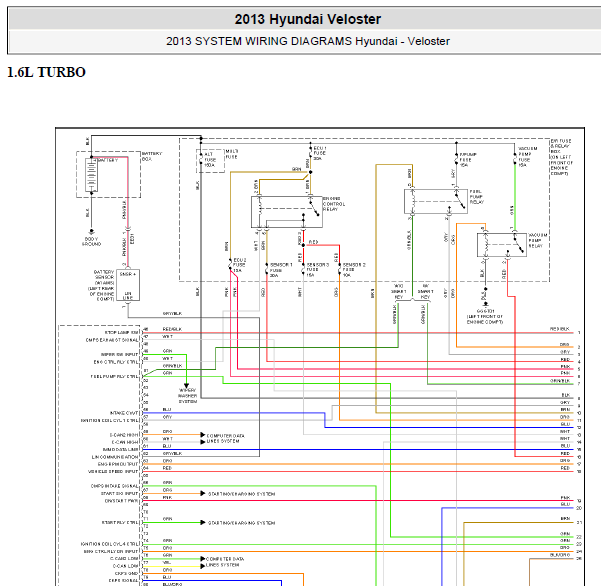Click the 'SENSOR 1 FUSE' label
The image size is (601, 586).
click(281, 270)
